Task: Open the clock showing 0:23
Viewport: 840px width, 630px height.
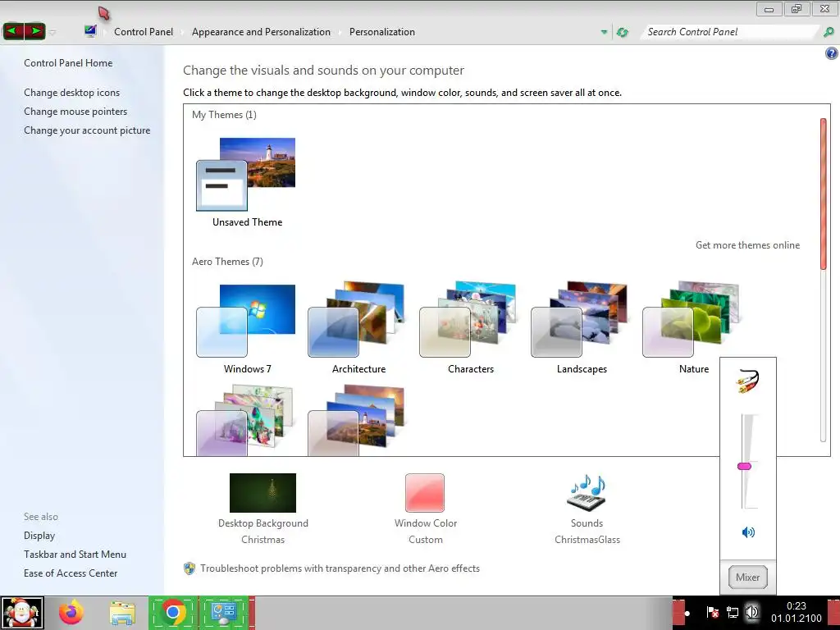Action: tap(796, 612)
